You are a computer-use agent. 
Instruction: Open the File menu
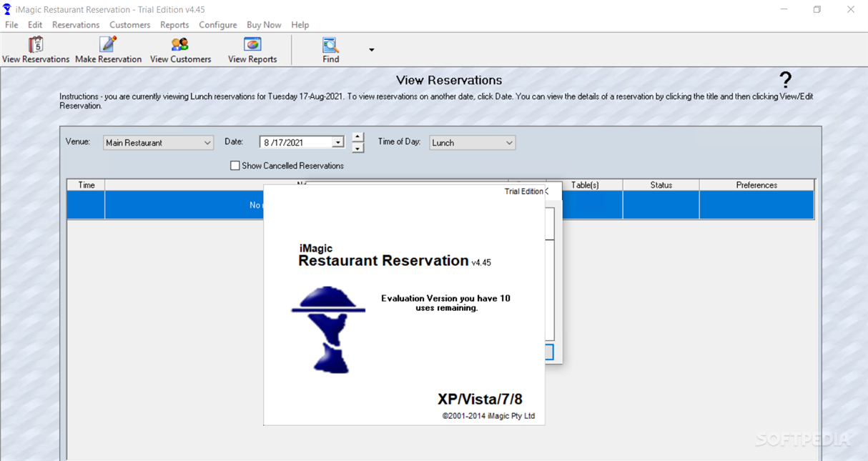11,24
